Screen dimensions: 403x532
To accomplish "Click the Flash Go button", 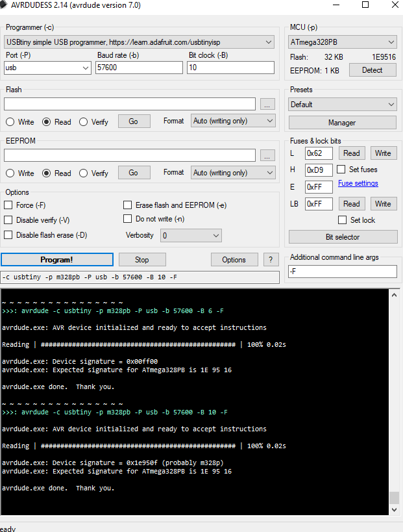I will click(x=134, y=121).
